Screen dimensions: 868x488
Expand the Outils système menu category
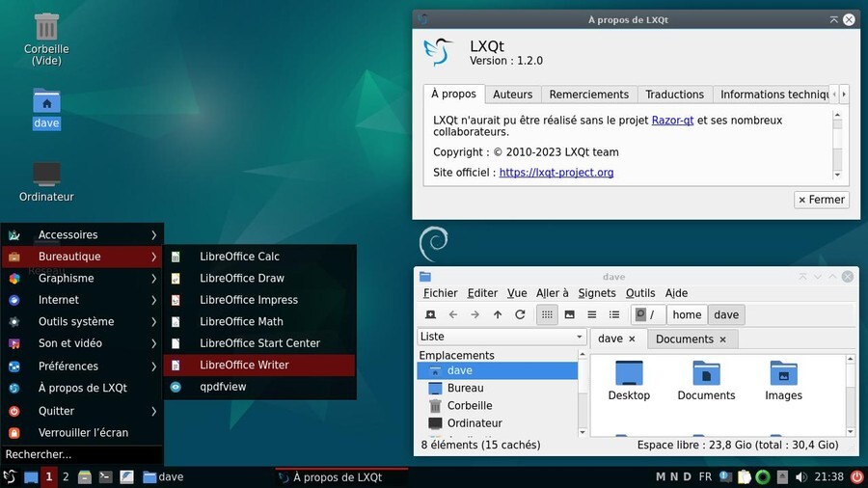pyautogui.click(x=82, y=321)
